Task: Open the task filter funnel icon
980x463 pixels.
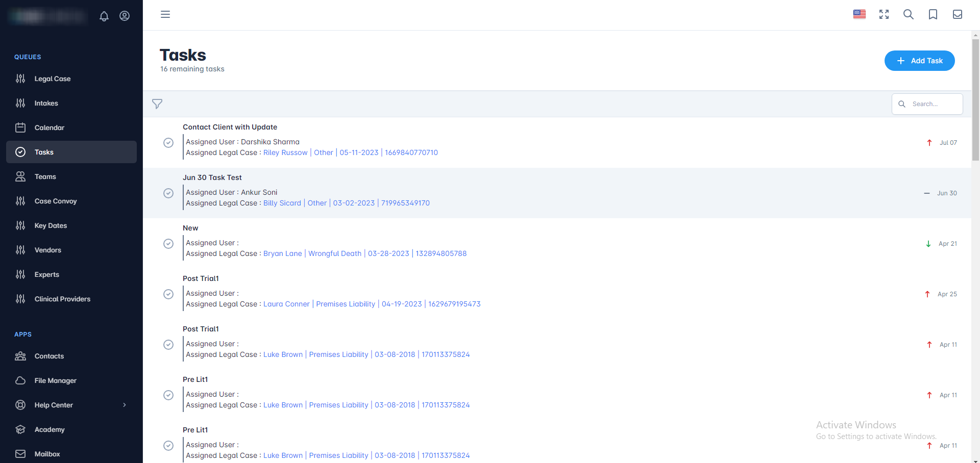Action: click(157, 104)
